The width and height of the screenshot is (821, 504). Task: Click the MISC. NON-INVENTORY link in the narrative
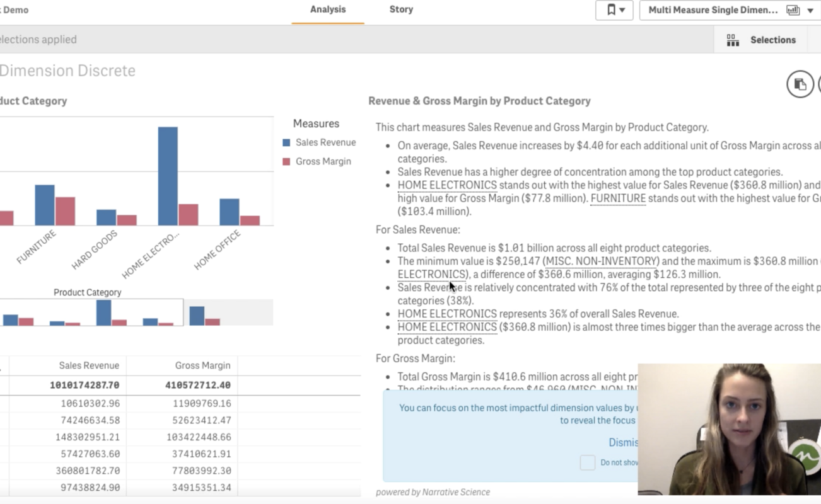click(601, 261)
